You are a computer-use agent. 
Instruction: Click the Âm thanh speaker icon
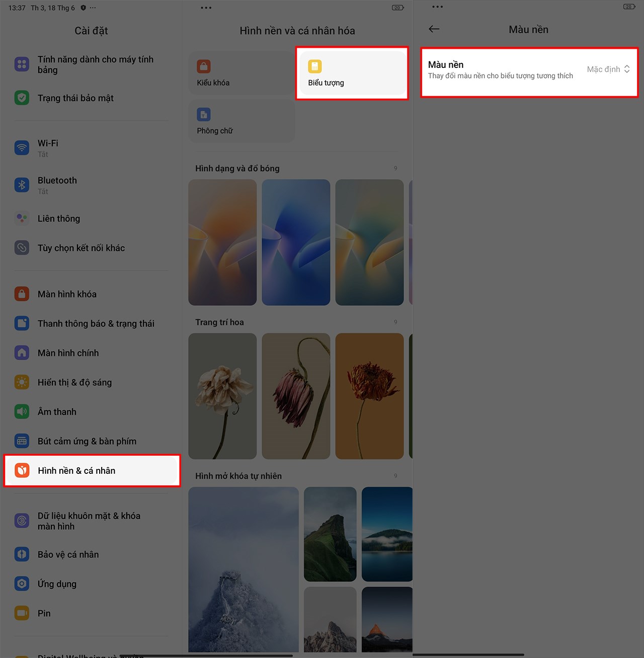coord(22,411)
